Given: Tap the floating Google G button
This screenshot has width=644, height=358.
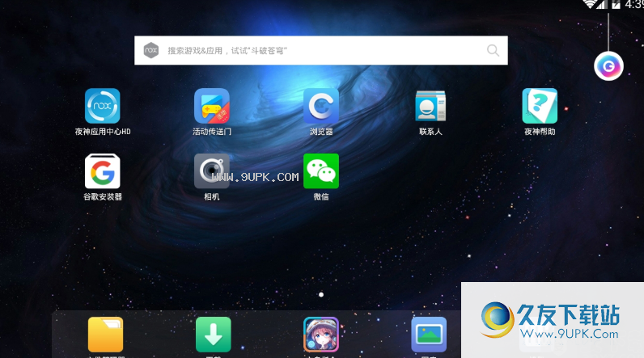Looking at the screenshot, I should tap(608, 66).
